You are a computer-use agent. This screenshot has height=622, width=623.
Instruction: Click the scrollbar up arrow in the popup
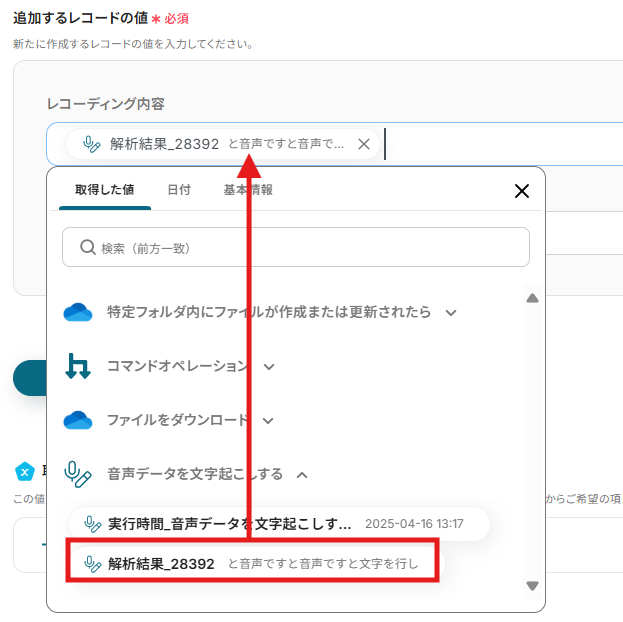click(x=532, y=298)
